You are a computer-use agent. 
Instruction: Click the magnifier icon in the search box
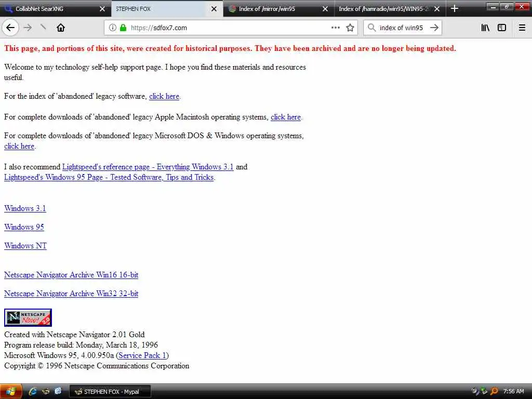pyautogui.click(x=372, y=28)
